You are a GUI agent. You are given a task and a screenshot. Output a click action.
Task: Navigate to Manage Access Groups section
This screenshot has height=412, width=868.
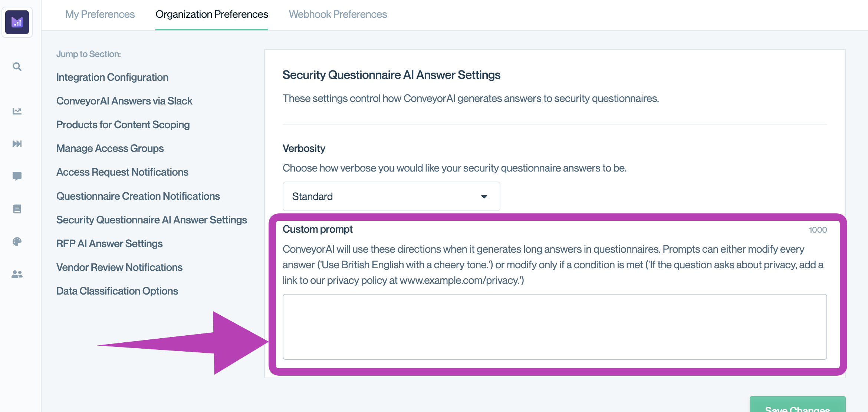pyautogui.click(x=109, y=148)
